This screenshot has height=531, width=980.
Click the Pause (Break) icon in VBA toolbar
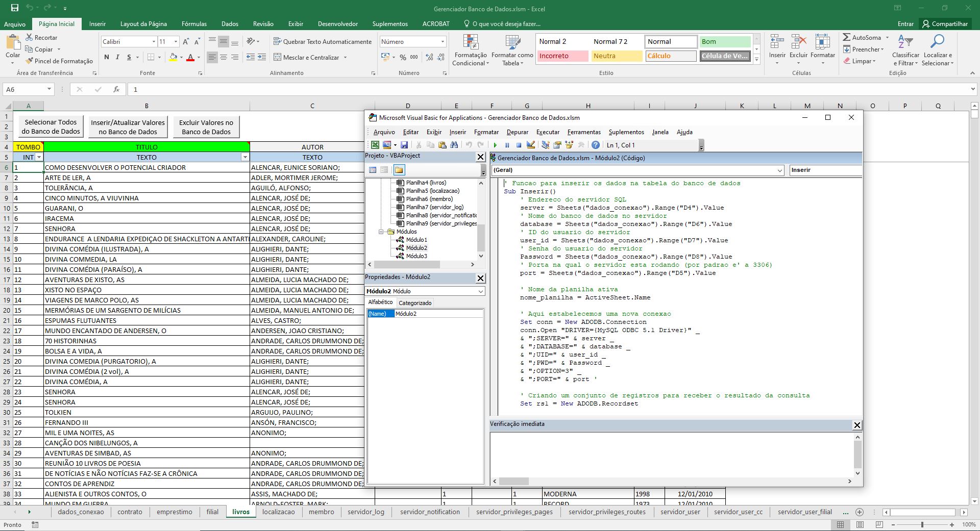507,145
